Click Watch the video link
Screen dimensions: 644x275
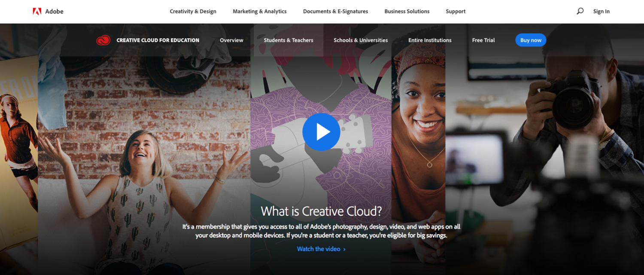(x=321, y=249)
